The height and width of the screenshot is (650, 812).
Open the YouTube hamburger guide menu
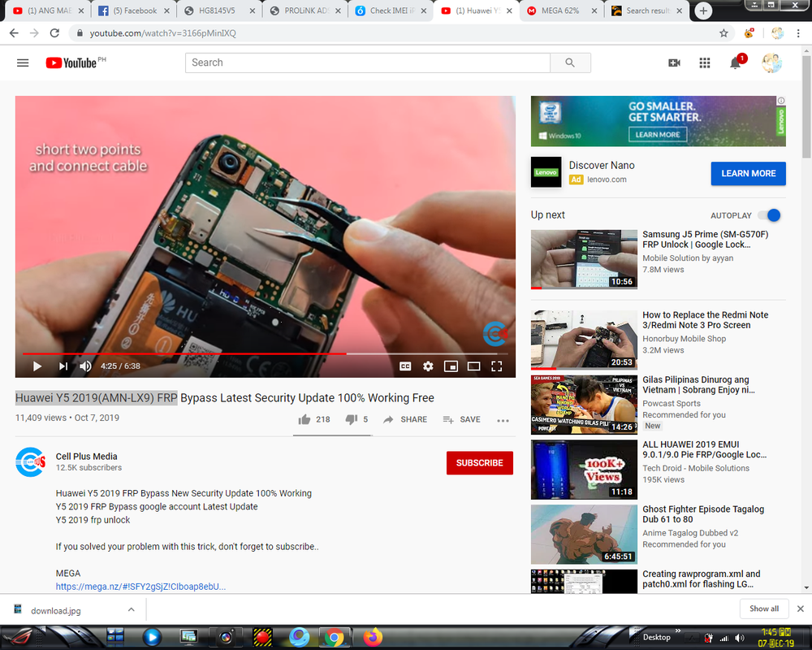point(23,63)
